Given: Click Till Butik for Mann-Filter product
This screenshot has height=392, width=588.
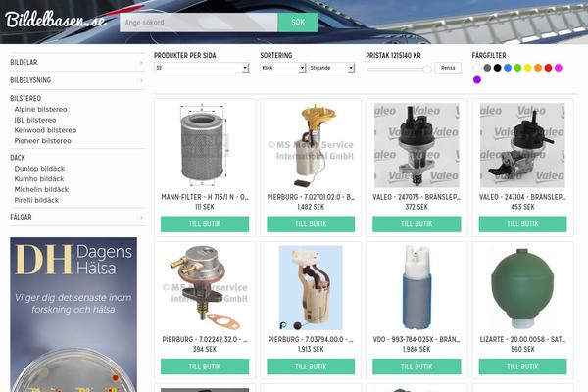Looking at the screenshot, I should (205, 224).
